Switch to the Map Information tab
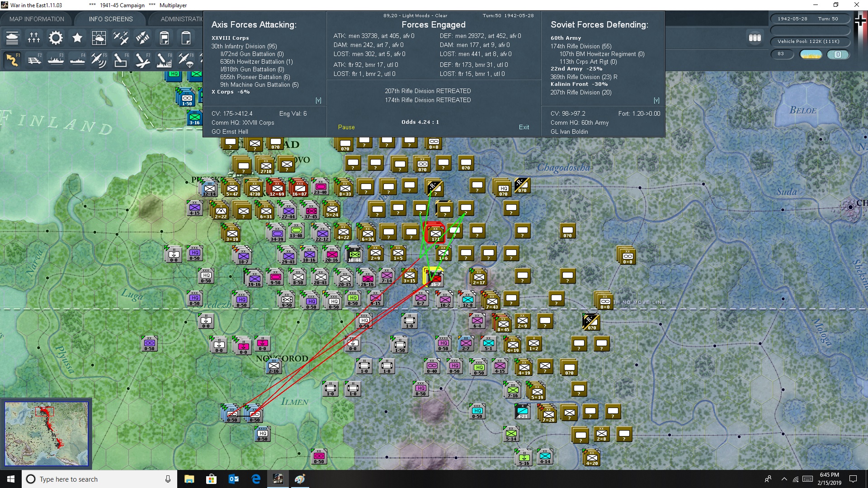The height and width of the screenshot is (488, 868). 37,19
